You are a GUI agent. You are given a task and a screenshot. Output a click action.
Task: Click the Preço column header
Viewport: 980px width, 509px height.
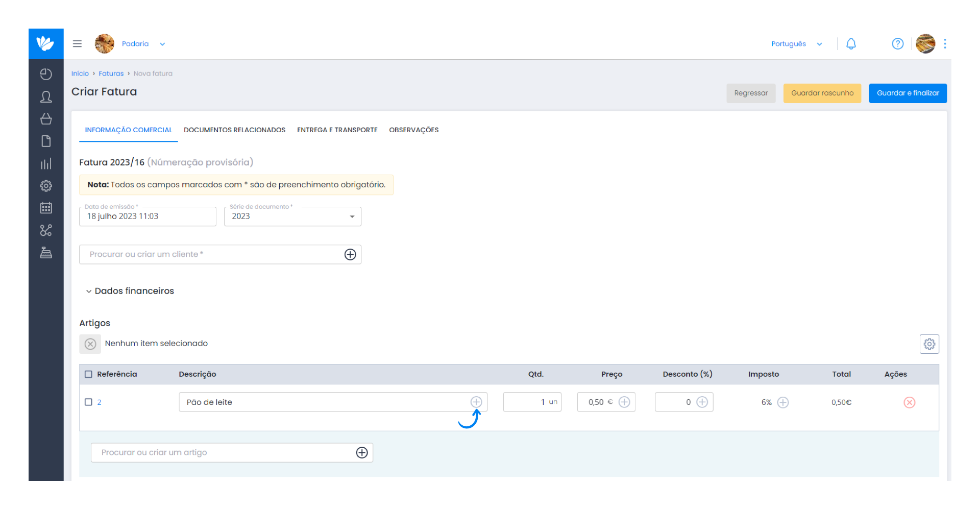click(x=611, y=374)
